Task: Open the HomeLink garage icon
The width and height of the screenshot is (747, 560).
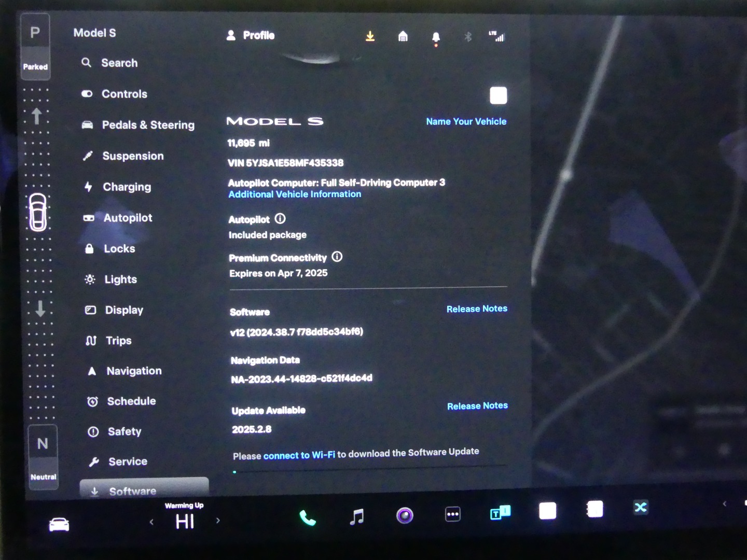Action: 403,36
